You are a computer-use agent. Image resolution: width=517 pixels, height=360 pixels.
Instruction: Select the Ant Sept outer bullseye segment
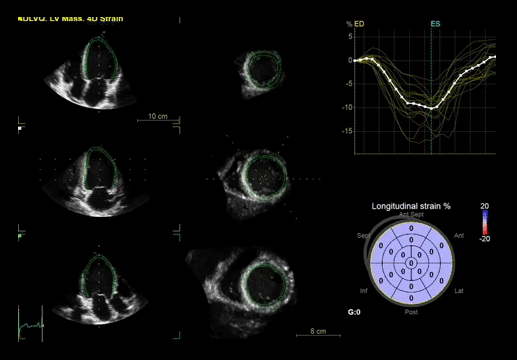tap(411, 228)
